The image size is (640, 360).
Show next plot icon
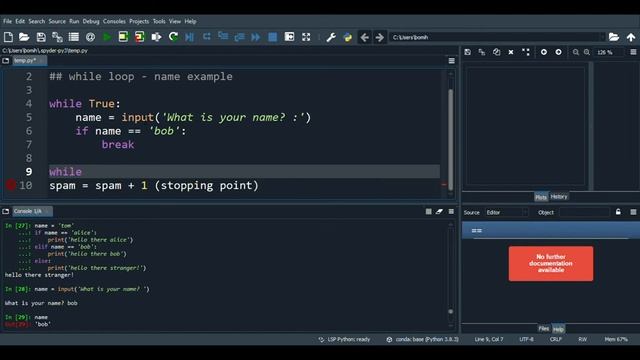pos(558,52)
